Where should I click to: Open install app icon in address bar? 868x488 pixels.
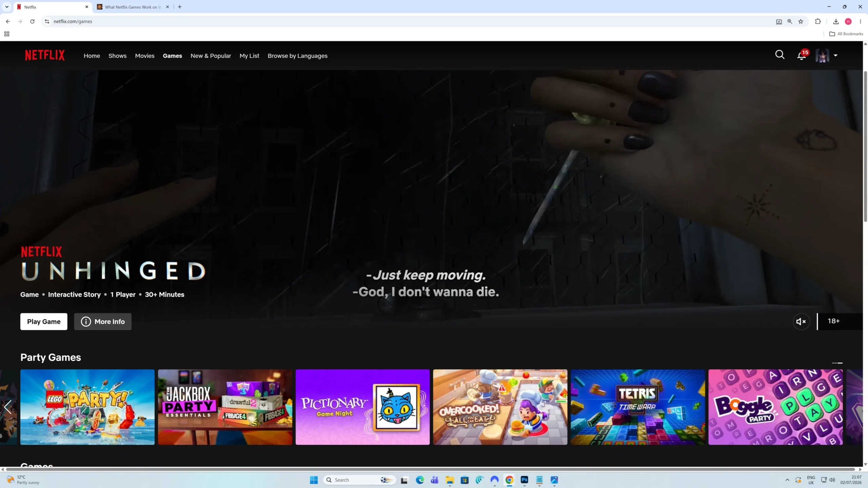(x=779, y=21)
